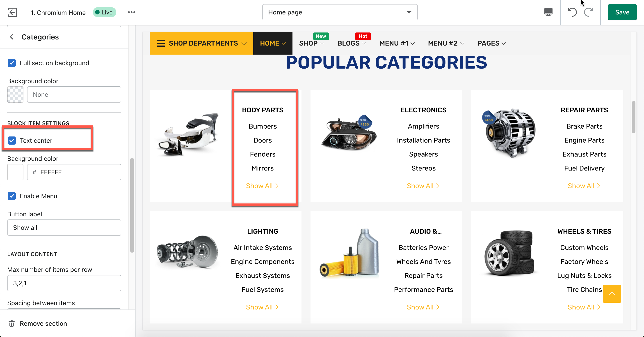Uncheck Full section background
The width and height of the screenshot is (644, 337).
[x=12, y=63]
